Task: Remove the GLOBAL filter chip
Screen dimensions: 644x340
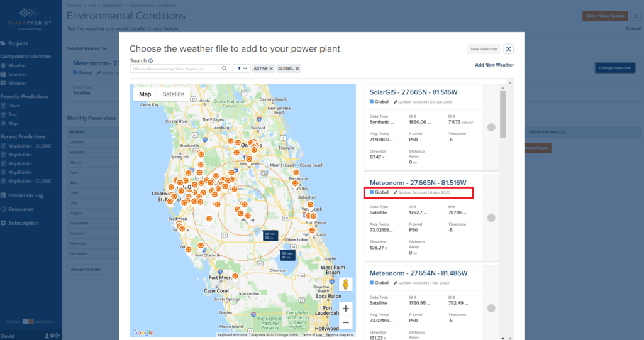Action: tap(297, 69)
